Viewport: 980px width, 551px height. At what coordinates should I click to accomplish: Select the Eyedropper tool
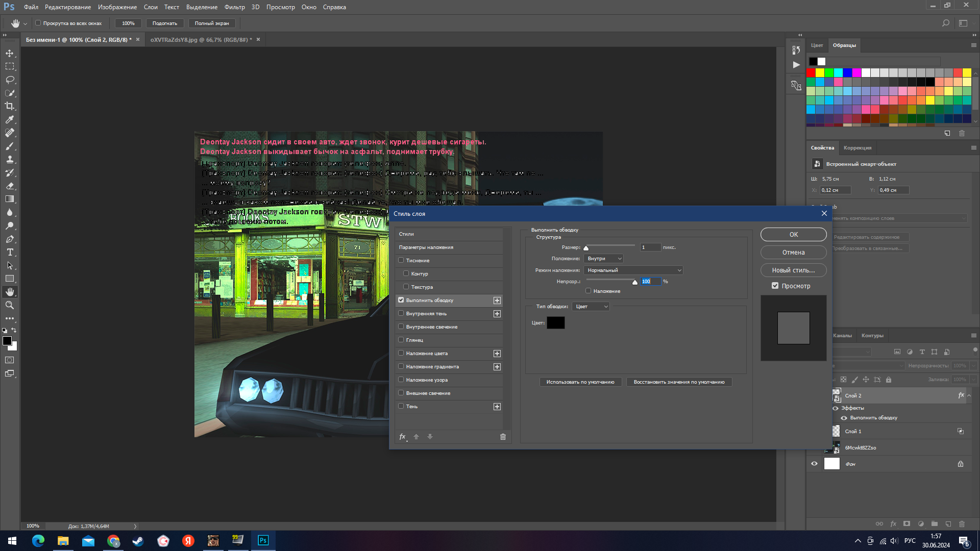pos(10,119)
